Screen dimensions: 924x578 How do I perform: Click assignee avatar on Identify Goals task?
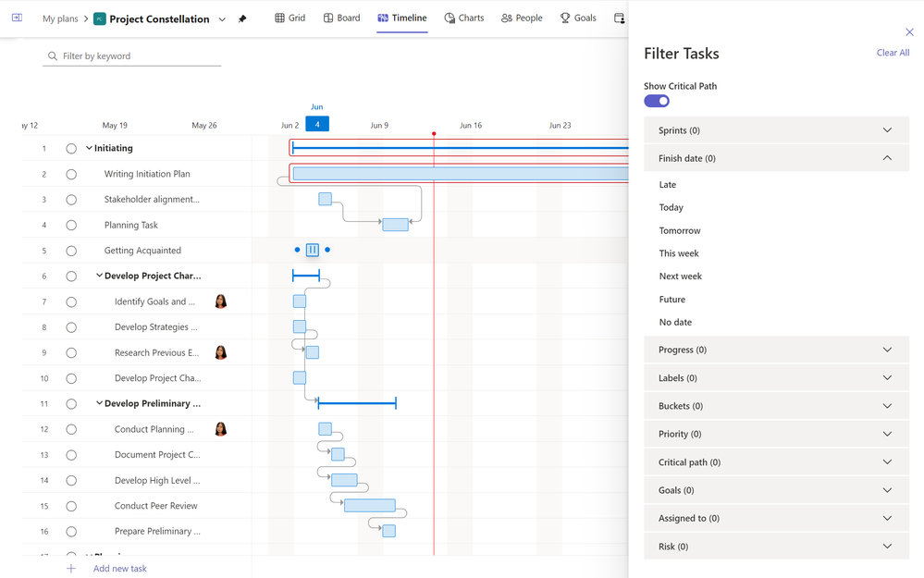(x=221, y=301)
